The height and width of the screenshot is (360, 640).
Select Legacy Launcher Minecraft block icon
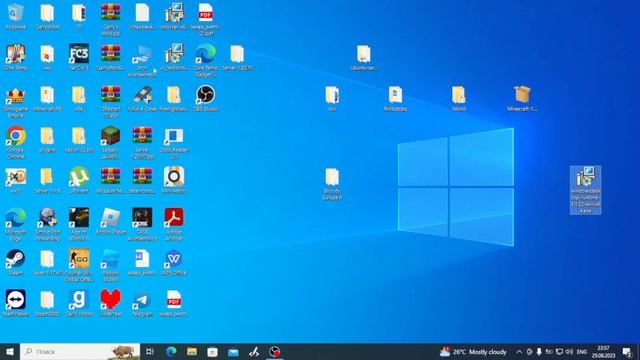[x=111, y=142]
